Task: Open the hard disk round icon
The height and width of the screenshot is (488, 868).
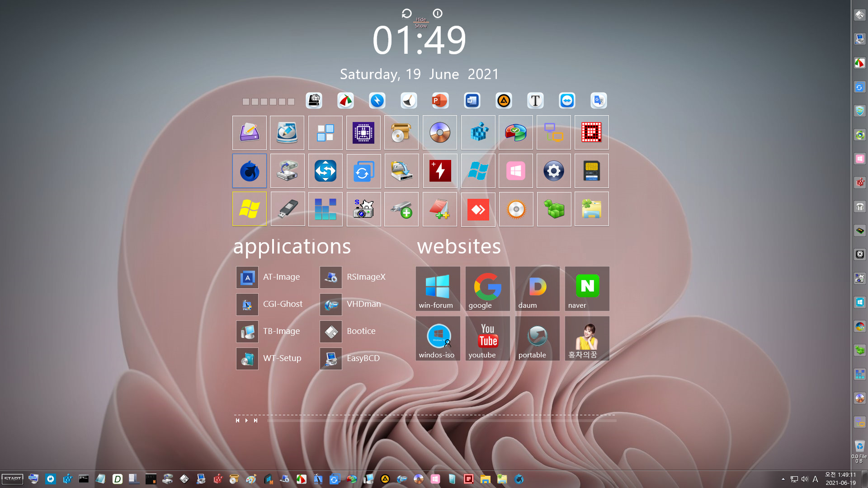Action: (314, 100)
